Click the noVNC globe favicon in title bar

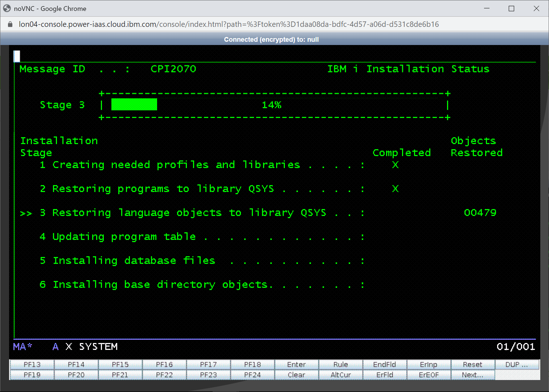click(x=7, y=8)
